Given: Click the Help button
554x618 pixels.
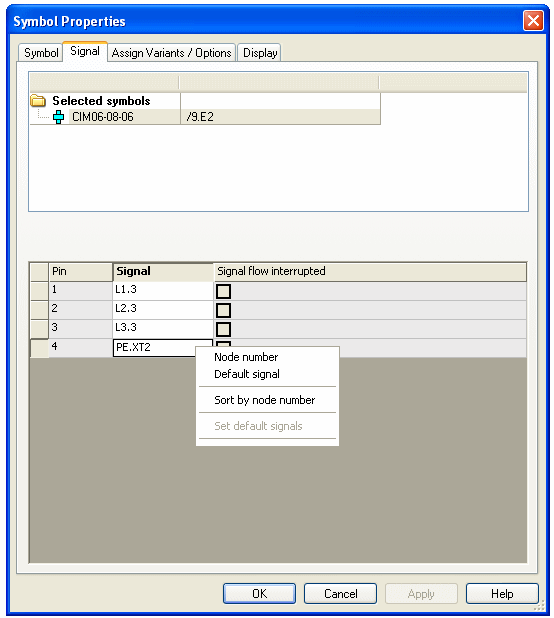Looking at the screenshot, I should coord(502,594).
